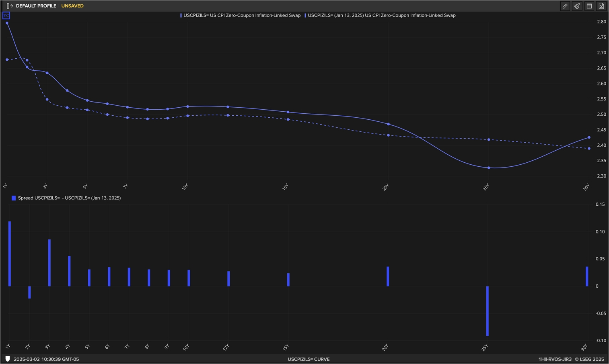Viewport: 609px width, 364px height.
Task: Click dashed curve 30Y point near 2.39
Action: pos(589,148)
